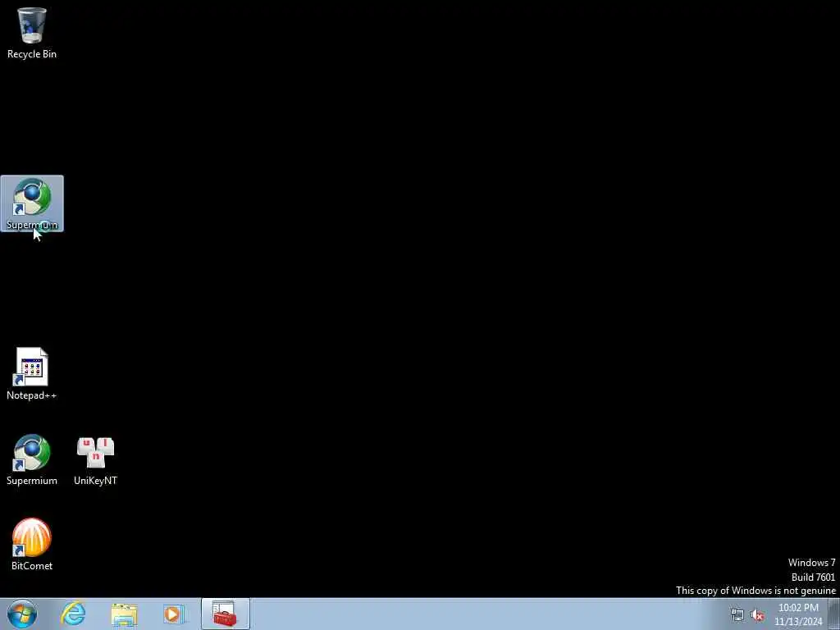
Task: Open Windows Explorer from the taskbar
Action: click(125, 614)
